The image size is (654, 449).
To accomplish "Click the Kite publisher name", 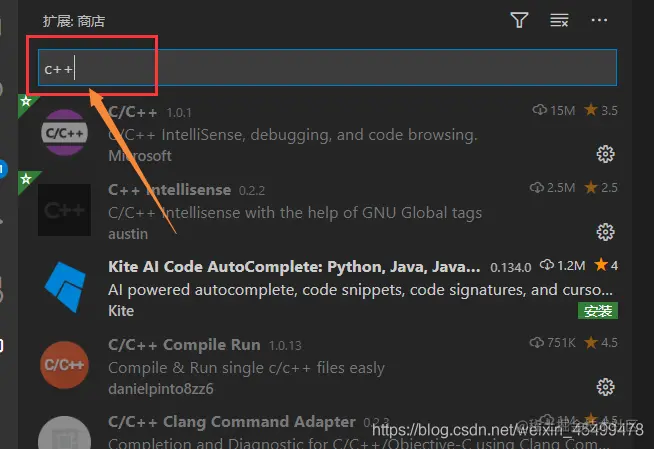I will (121, 311).
